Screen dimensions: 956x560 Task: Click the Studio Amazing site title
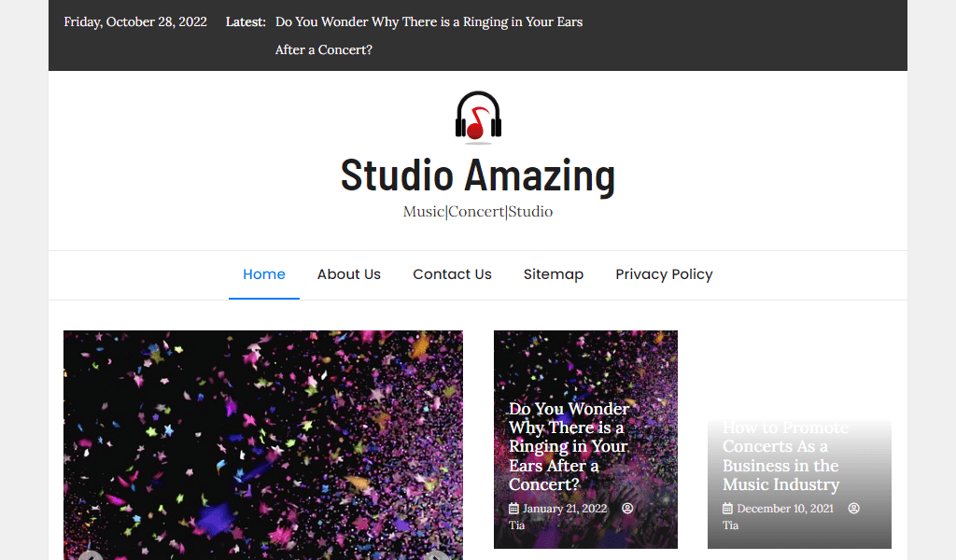pos(478,175)
